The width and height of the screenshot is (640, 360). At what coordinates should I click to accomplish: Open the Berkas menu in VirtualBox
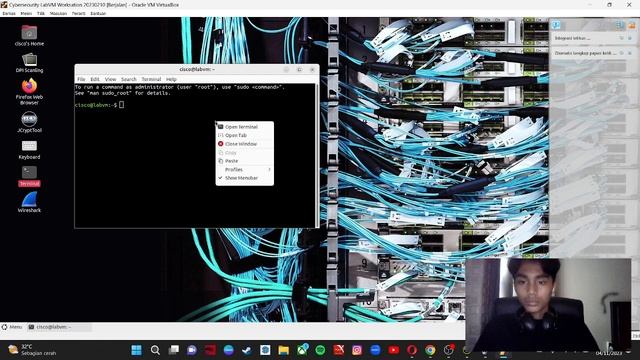(9, 13)
